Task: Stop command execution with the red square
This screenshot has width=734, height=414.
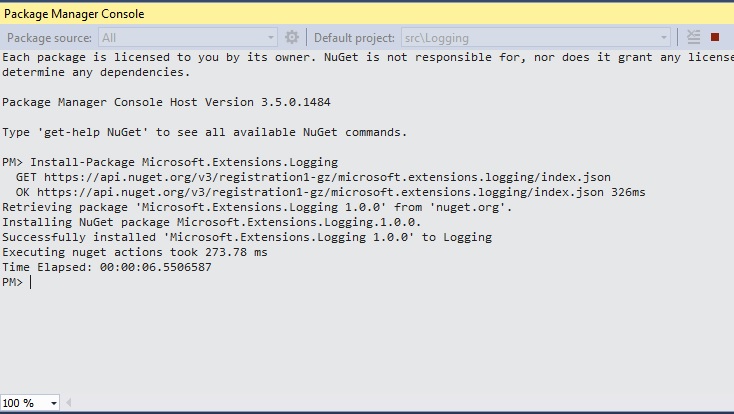Action: click(x=715, y=37)
